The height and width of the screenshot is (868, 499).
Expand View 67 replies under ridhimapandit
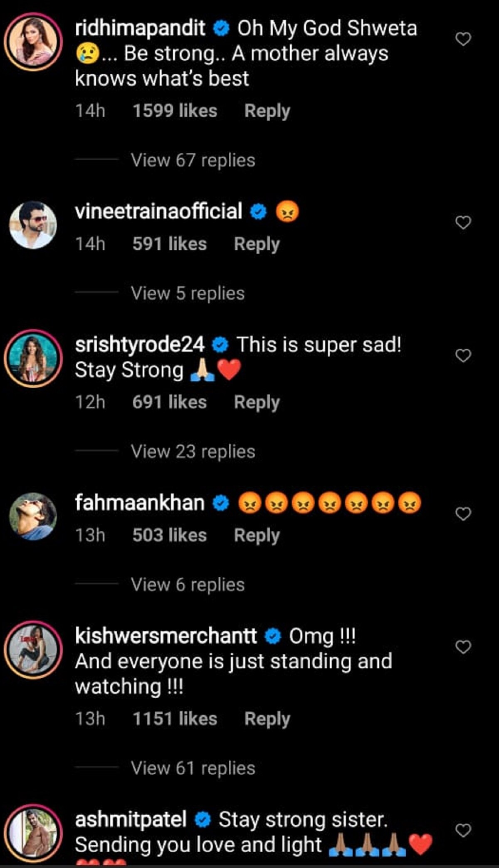(x=193, y=160)
